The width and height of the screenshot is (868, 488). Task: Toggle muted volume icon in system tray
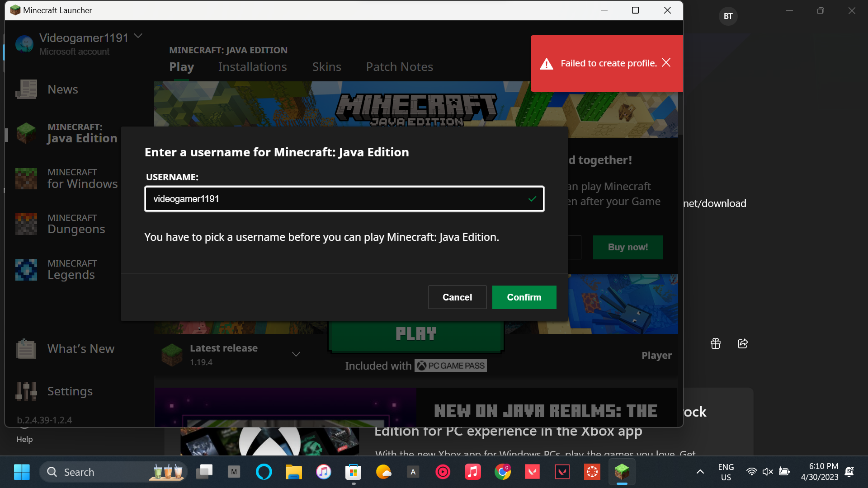tap(767, 472)
